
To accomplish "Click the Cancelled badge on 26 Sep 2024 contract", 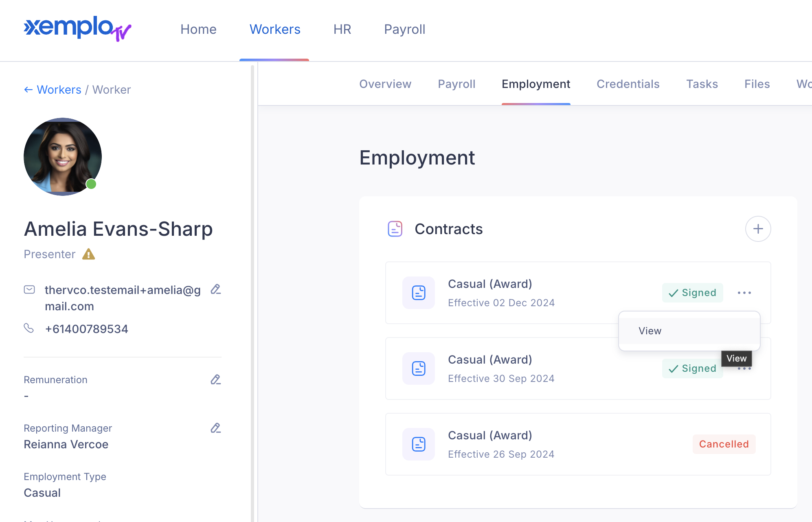I will pos(724,444).
